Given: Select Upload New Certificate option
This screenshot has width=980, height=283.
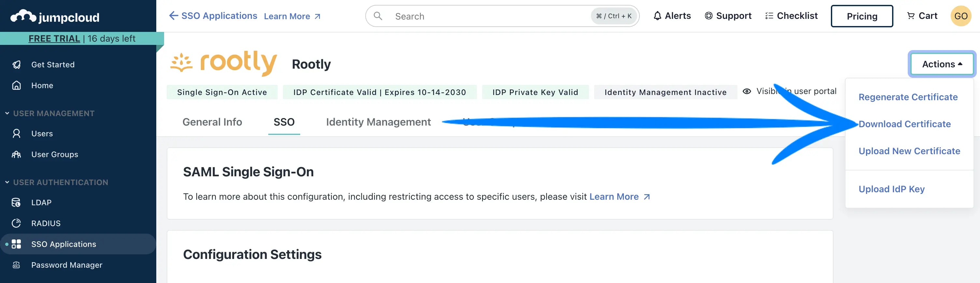Looking at the screenshot, I should click(909, 151).
